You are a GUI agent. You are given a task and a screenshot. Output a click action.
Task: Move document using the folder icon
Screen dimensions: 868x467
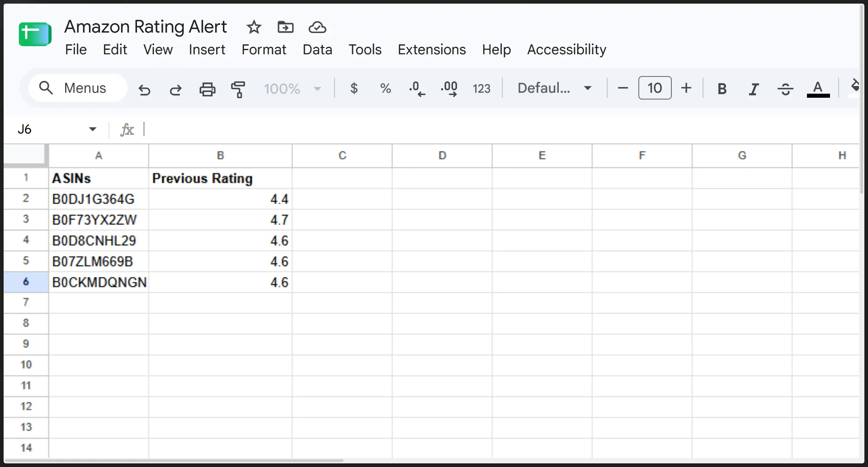tap(285, 27)
